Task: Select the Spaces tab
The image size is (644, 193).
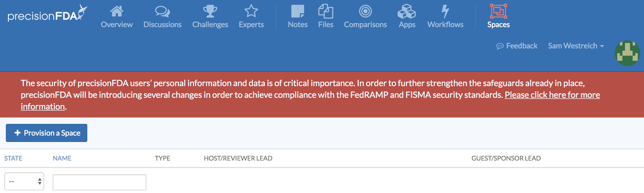Action: point(498,16)
